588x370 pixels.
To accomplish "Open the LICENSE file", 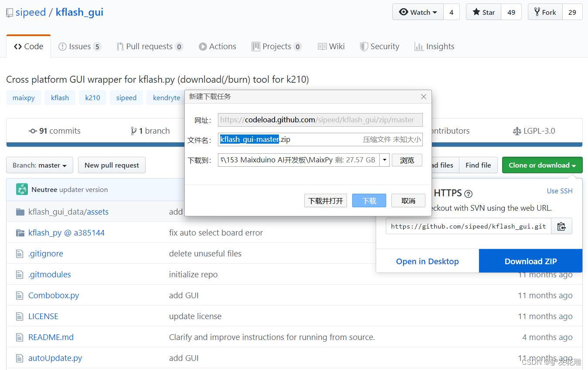I will tap(43, 316).
